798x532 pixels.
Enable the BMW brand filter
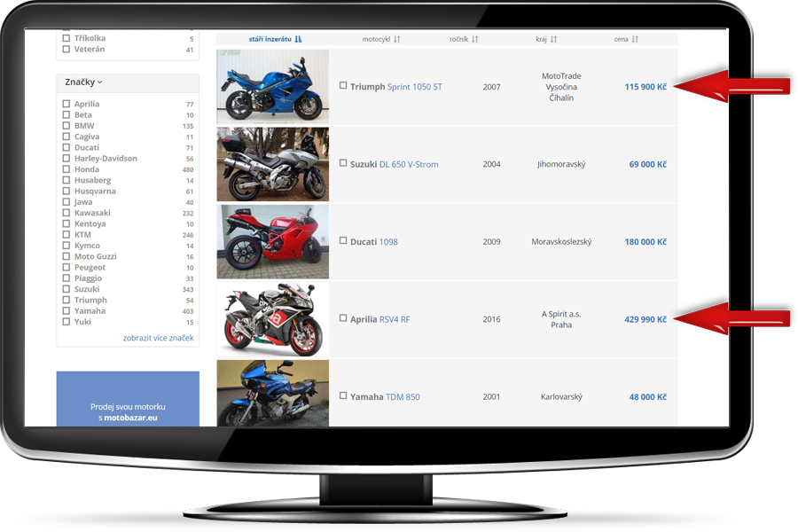[x=66, y=125]
